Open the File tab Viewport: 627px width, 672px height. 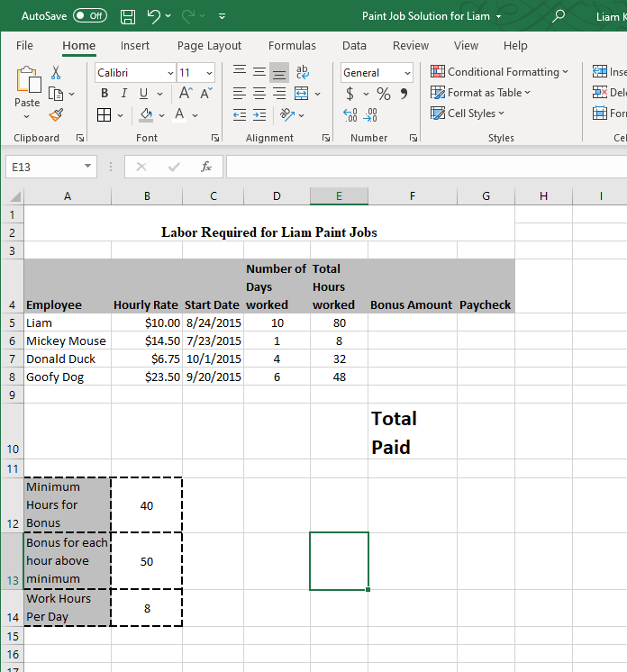(x=24, y=45)
